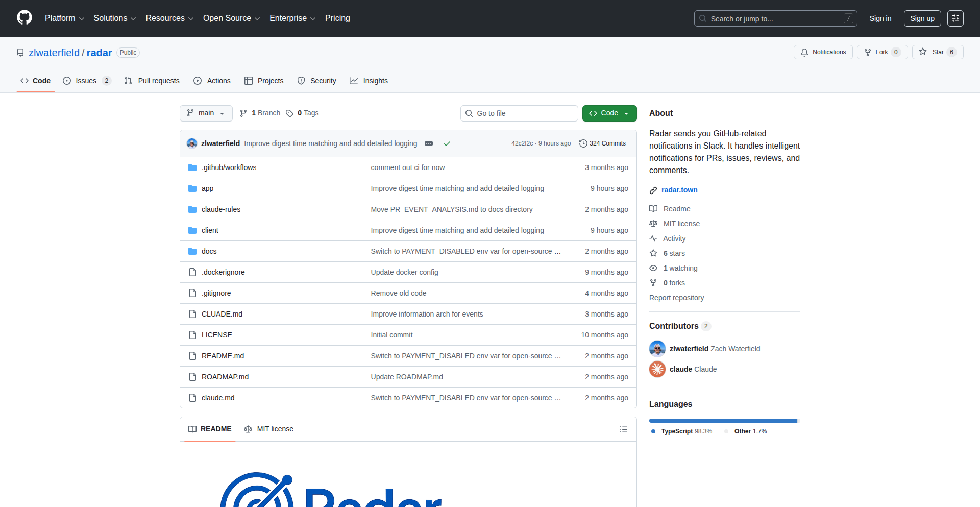
Task: Open the radar.town website link
Action: tap(679, 190)
